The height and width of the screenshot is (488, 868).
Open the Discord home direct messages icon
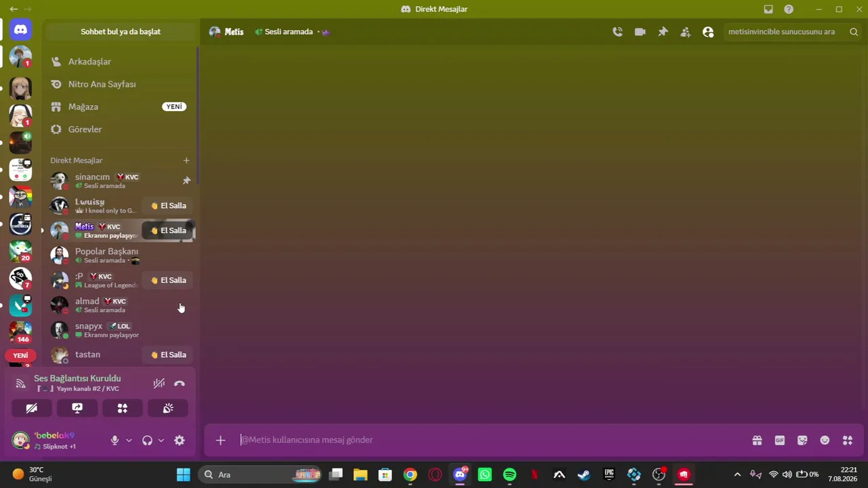pos(20,30)
